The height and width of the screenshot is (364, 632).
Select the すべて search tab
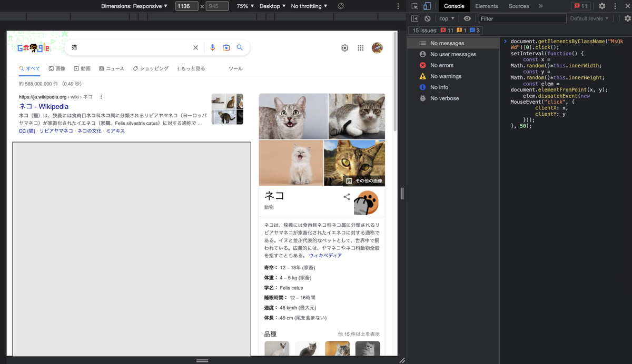point(29,68)
